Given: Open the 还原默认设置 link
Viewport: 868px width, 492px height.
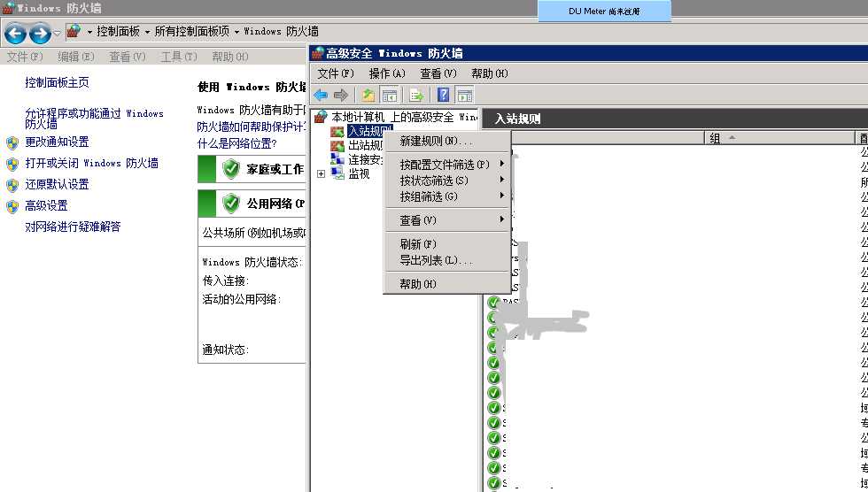Looking at the screenshot, I should [57, 184].
